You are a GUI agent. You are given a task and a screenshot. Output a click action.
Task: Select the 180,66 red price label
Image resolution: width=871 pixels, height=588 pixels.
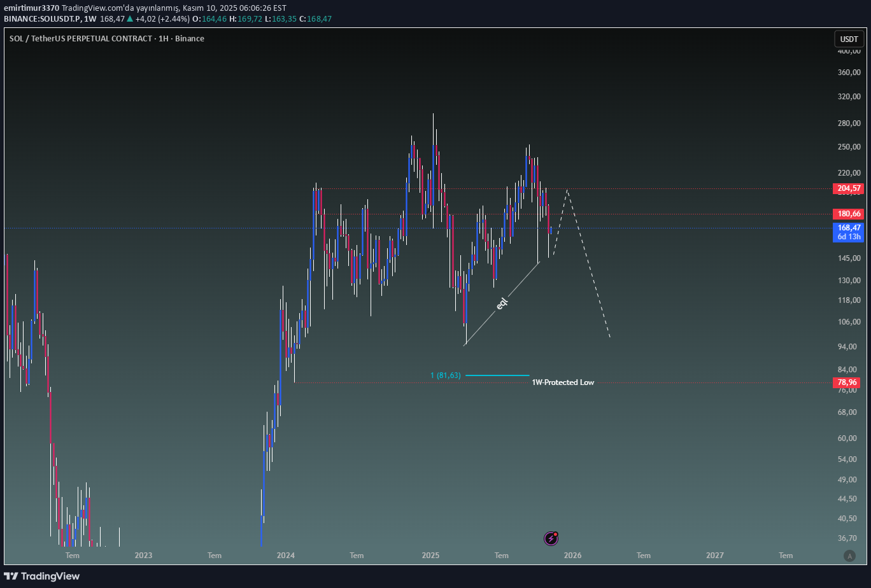[849, 214]
